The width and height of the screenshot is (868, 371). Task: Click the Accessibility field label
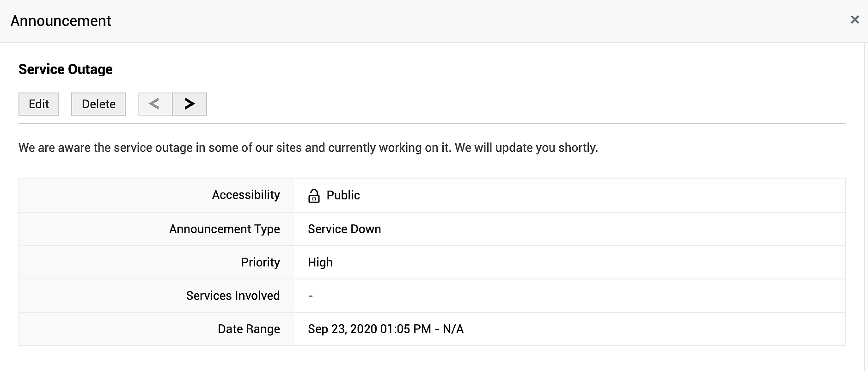coord(246,195)
